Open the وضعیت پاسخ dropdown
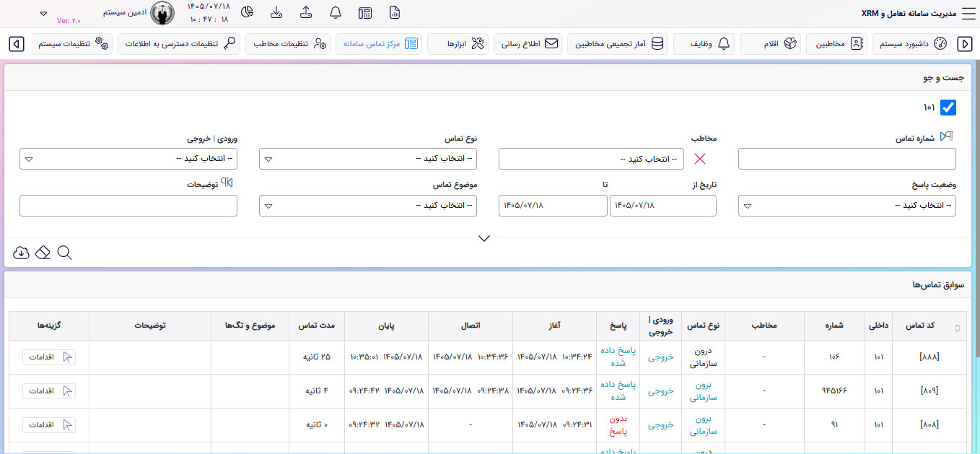Viewport: 980px width, 454px height. click(x=847, y=206)
